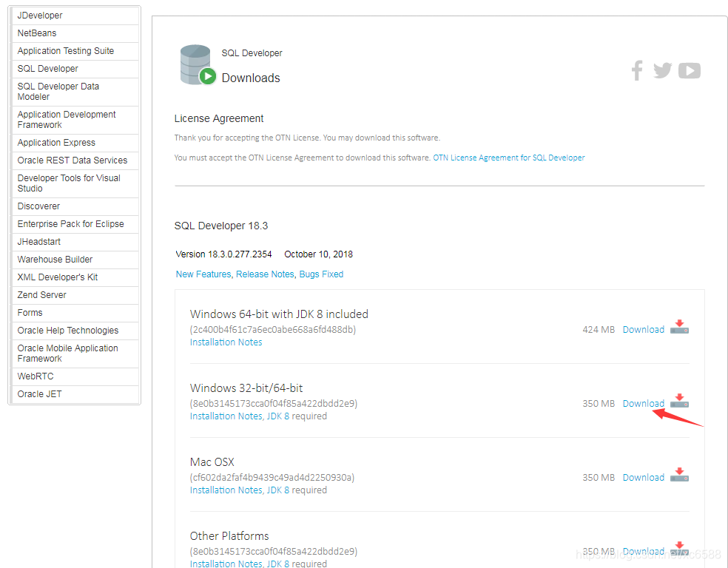Viewport: 728px width, 568px height.
Task: Select checksum cf602da2faf4b9439c49ad4d2250930a
Action: [272, 478]
